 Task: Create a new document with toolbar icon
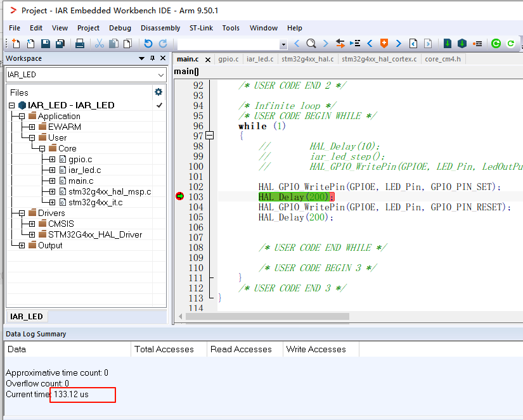pyautogui.click(x=16, y=43)
